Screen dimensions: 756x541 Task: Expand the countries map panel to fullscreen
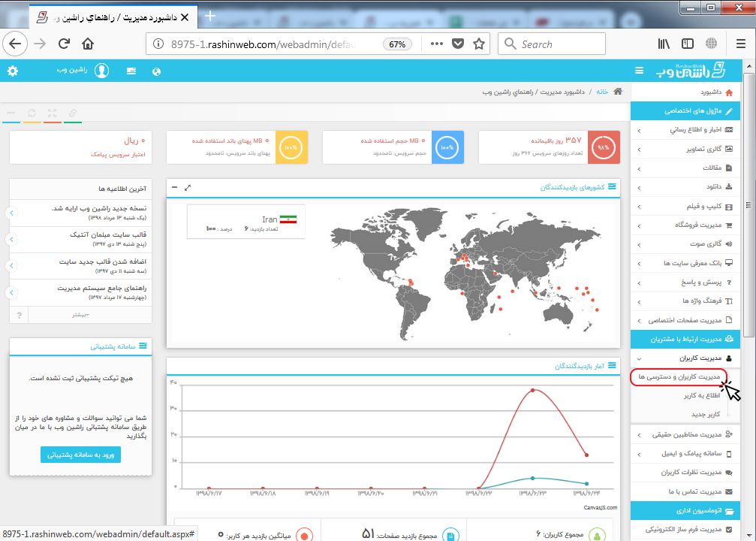[188, 187]
